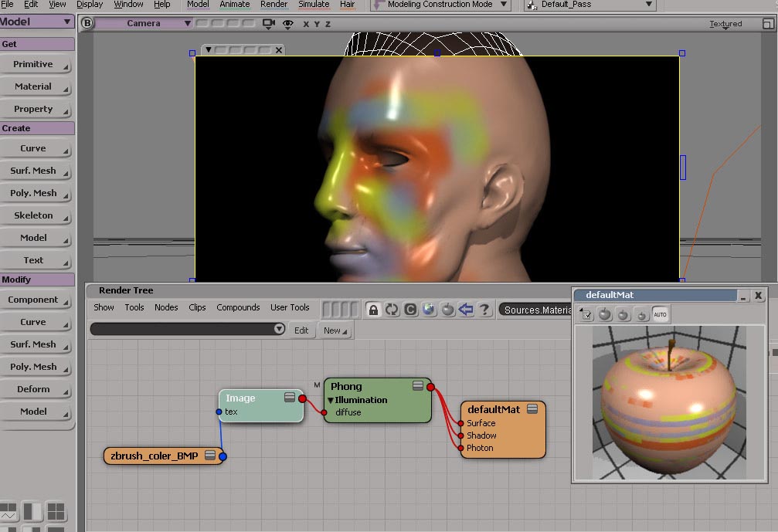Click the Edit button in Render Tree

(301, 330)
